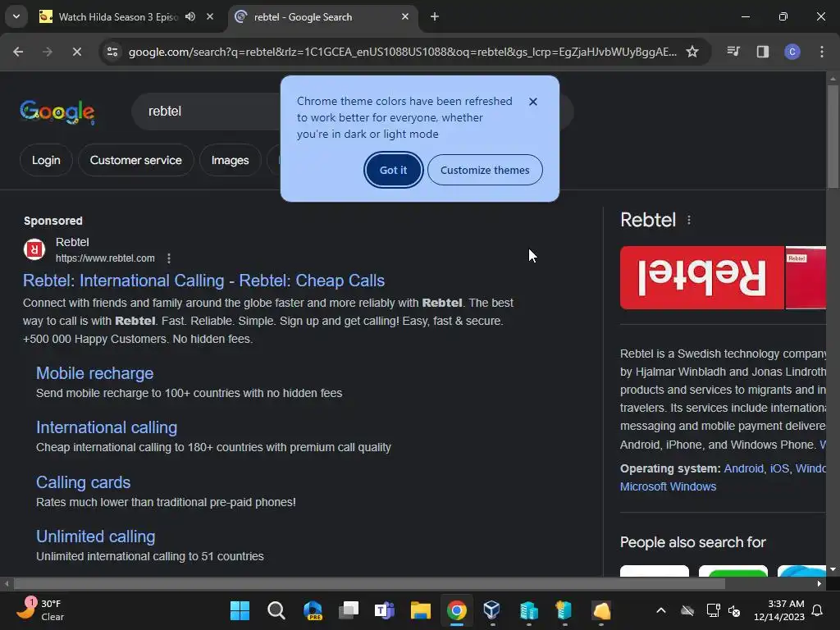Open Microsoft Teams from taskbar
The height and width of the screenshot is (630, 840).
click(x=385, y=610)
